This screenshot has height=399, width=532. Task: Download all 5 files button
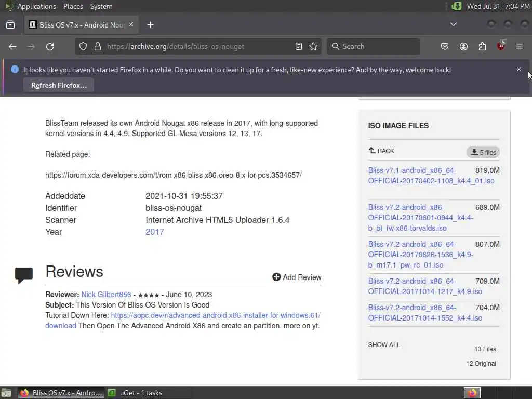click(x=483, y=152)
